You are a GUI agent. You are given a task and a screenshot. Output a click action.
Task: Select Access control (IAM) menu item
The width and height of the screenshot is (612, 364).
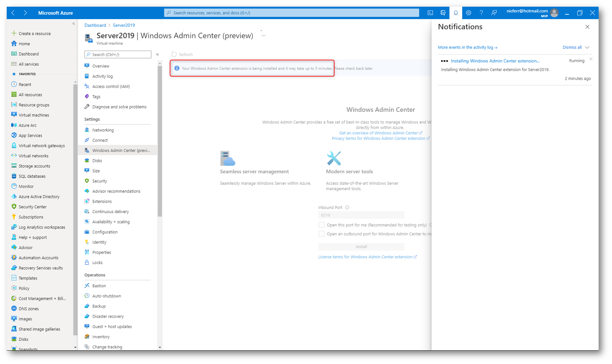tap(111, 86)
